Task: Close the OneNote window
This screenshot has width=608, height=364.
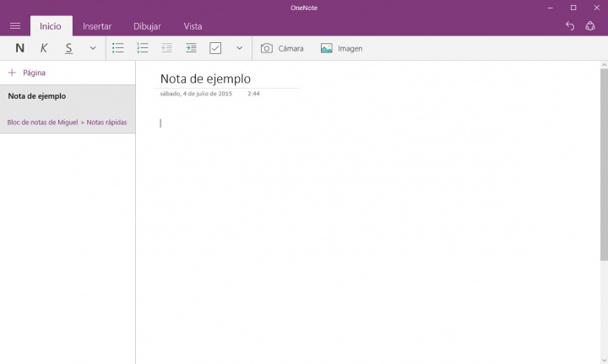Action: [596, 8]
